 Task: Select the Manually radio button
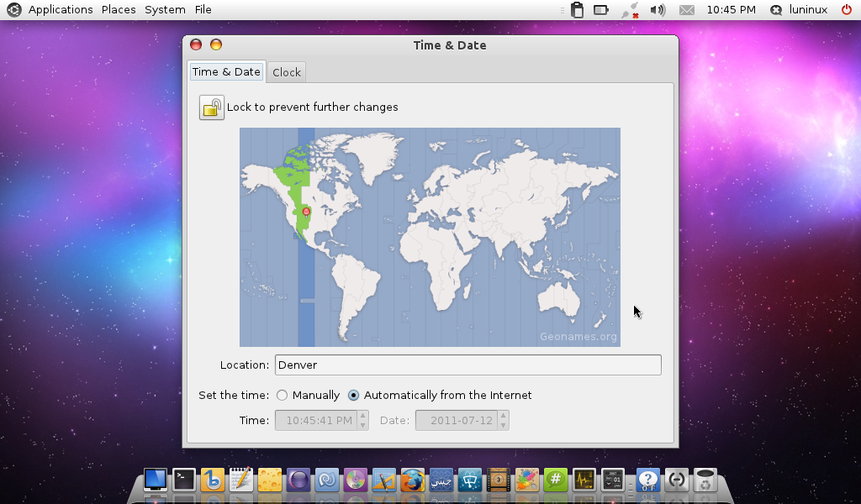pos(283,395)
